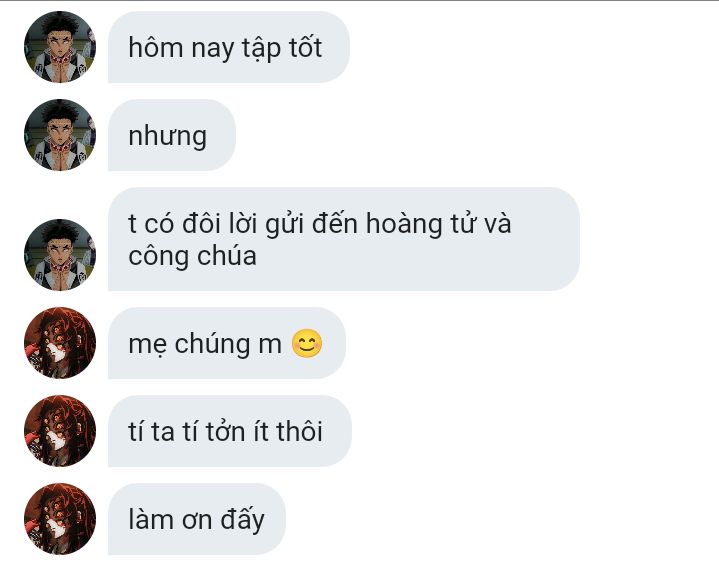Viewport: 719px width, 563px height.
Task: Click the word 'thôi' in fifth message
Action: coord(299,431)
